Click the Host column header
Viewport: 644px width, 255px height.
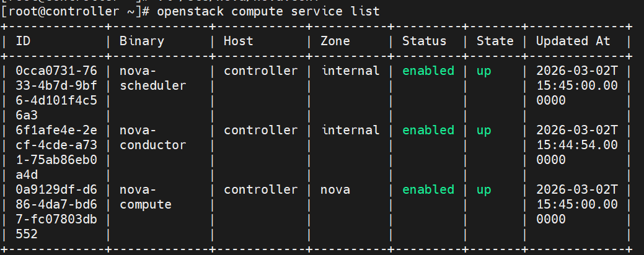pos(238,41)
